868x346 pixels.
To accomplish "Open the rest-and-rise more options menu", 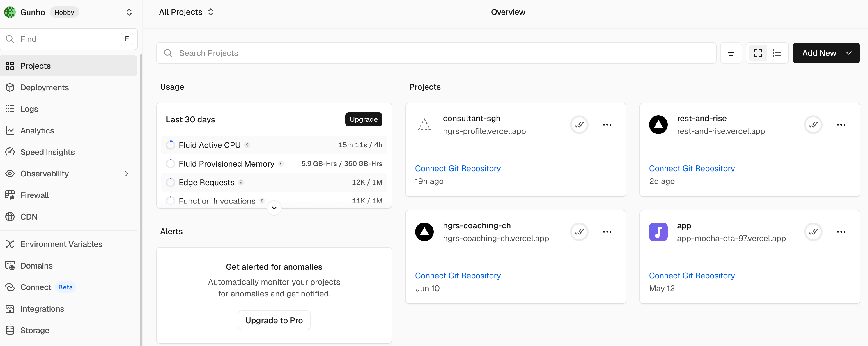I will 841,125.
